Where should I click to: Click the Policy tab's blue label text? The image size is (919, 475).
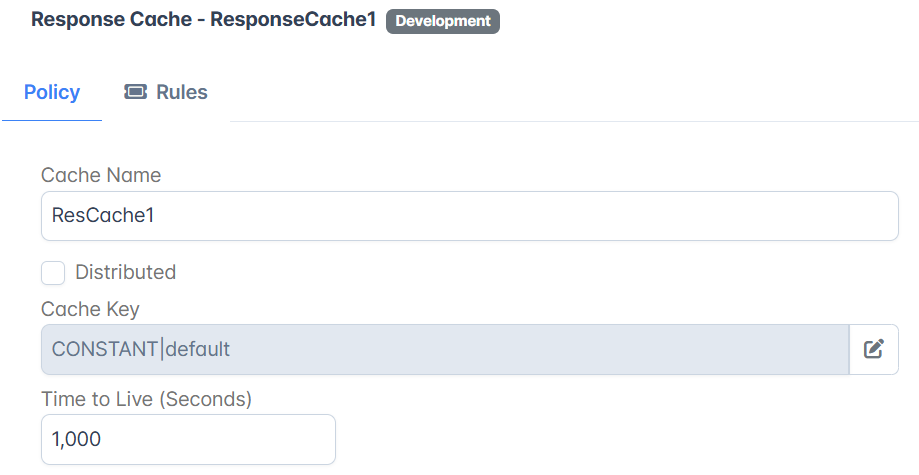52,92
